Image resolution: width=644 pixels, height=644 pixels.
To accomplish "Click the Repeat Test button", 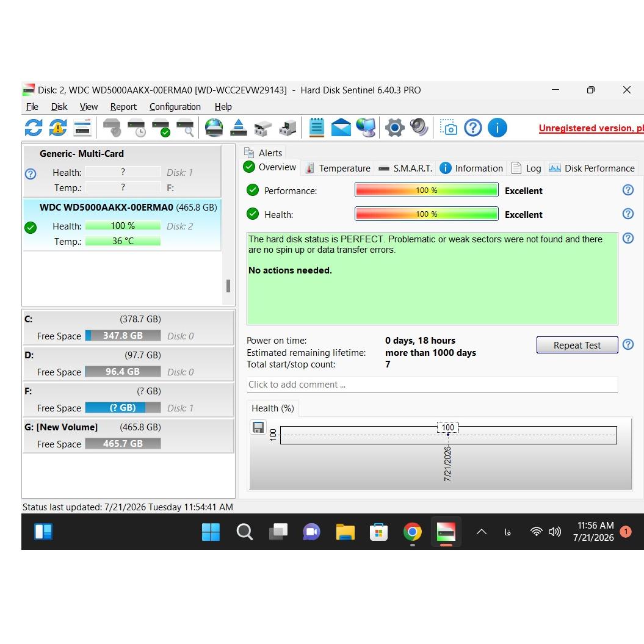I will (x=577, y=345).
